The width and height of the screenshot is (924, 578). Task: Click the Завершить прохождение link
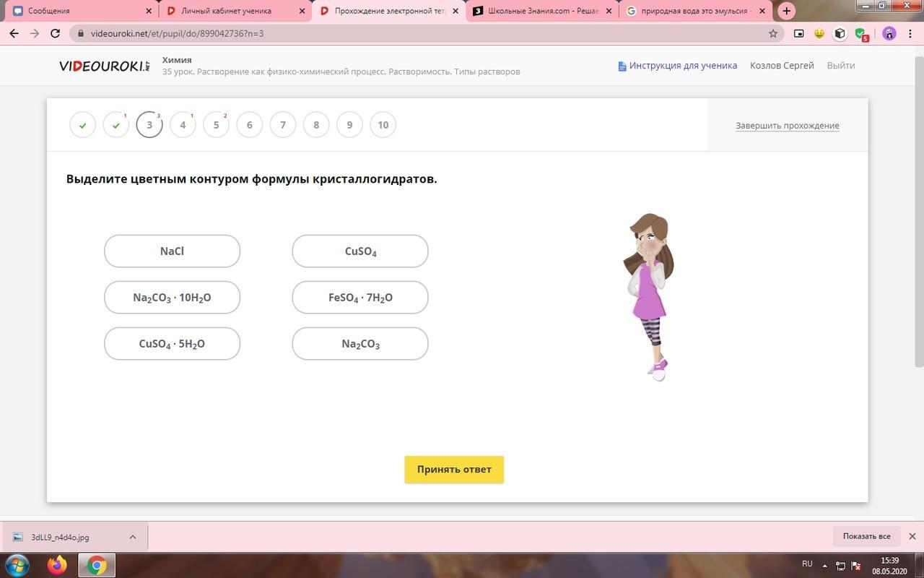tap(787, 126)
